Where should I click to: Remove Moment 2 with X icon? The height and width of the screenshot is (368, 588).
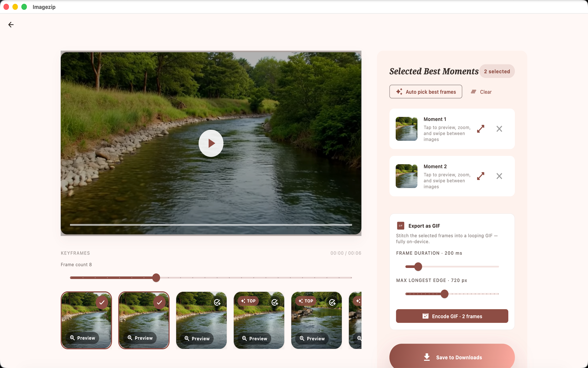click(499, 176)
